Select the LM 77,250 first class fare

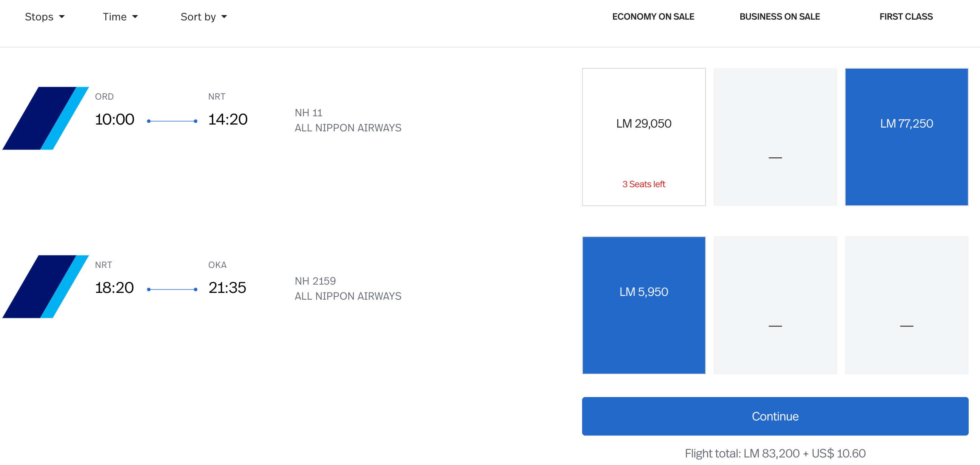(907, 137)
